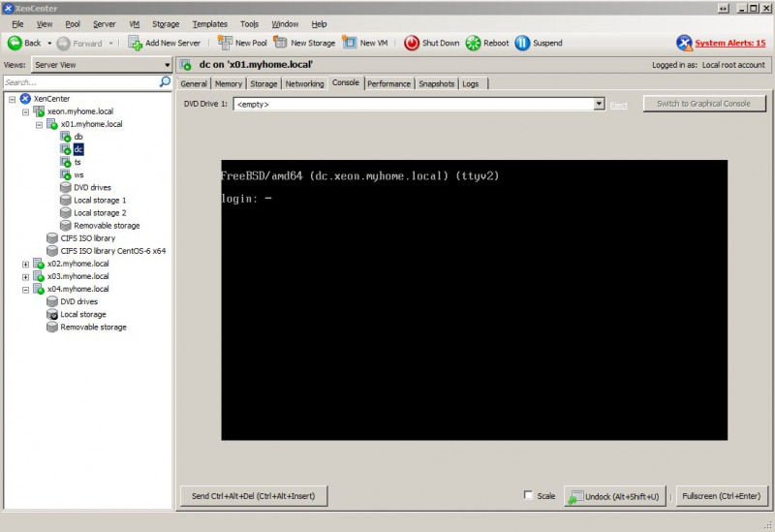Click the green Reboot icon
Image resolution: width=775 pixels, height=532 pixels.
[473, 43]
